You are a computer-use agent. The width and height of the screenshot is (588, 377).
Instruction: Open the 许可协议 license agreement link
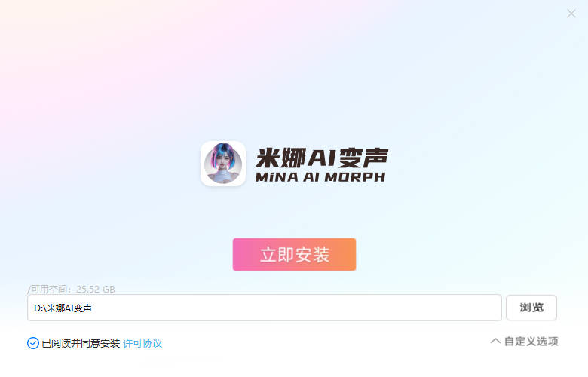[x=142, y=343]
